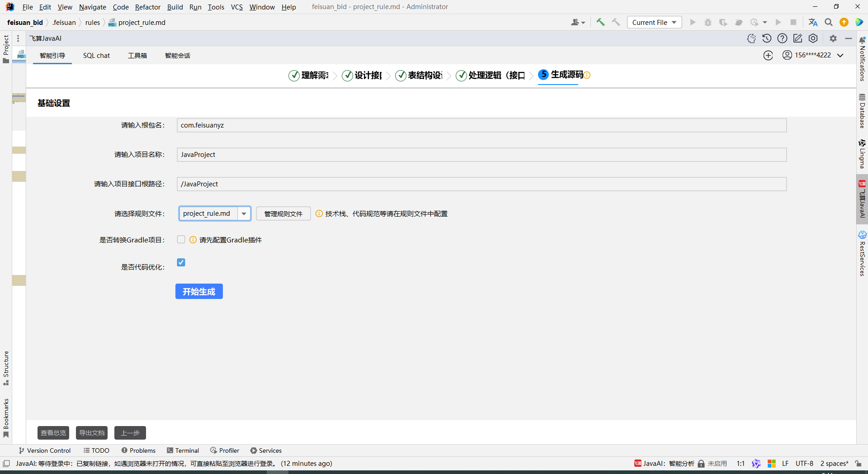Screen dimensions: 868x474
Task: Switch to the SQL chat tab
Action: click(96, 56)
